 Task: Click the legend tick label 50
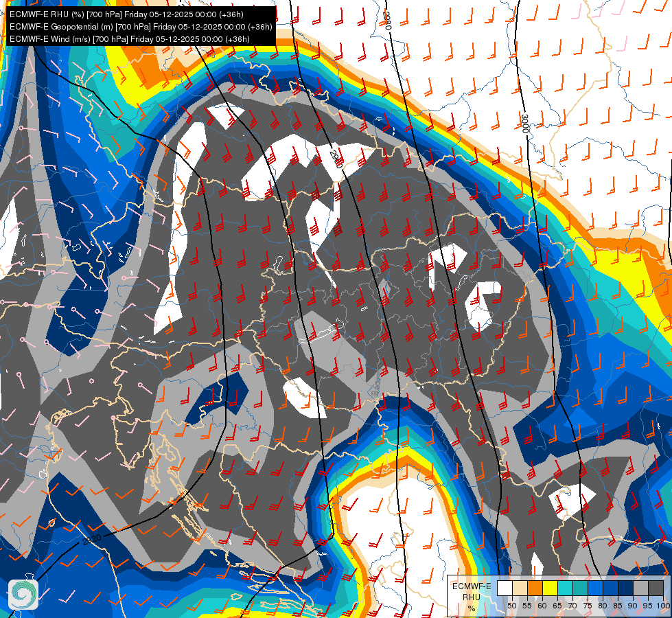pyautogui.click(x=511, y=606)
